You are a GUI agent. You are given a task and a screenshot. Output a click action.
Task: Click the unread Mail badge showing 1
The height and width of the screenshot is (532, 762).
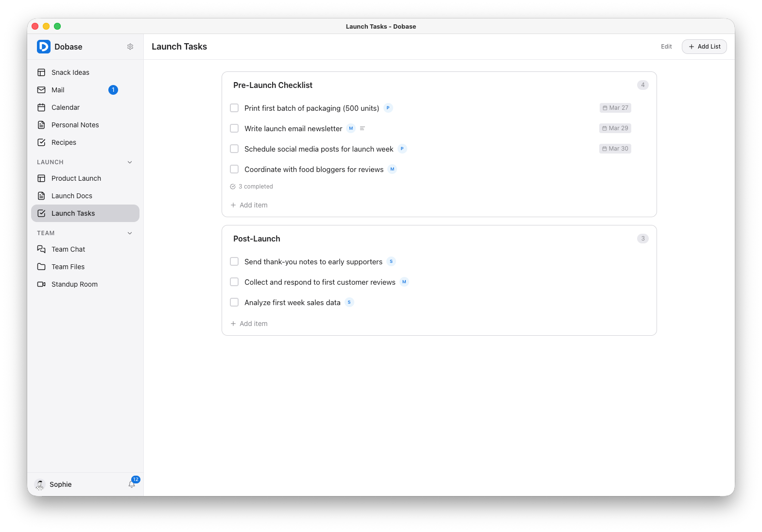coord(113,90)
